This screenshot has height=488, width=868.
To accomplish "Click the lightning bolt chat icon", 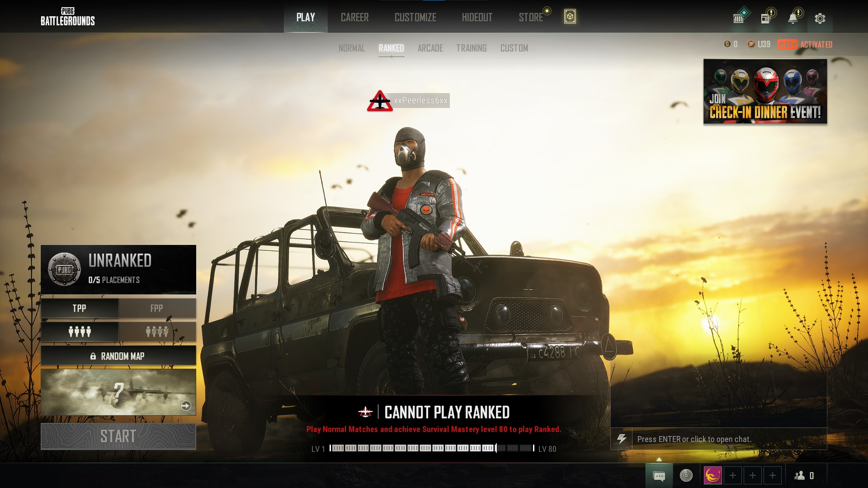I will [623, 439].
